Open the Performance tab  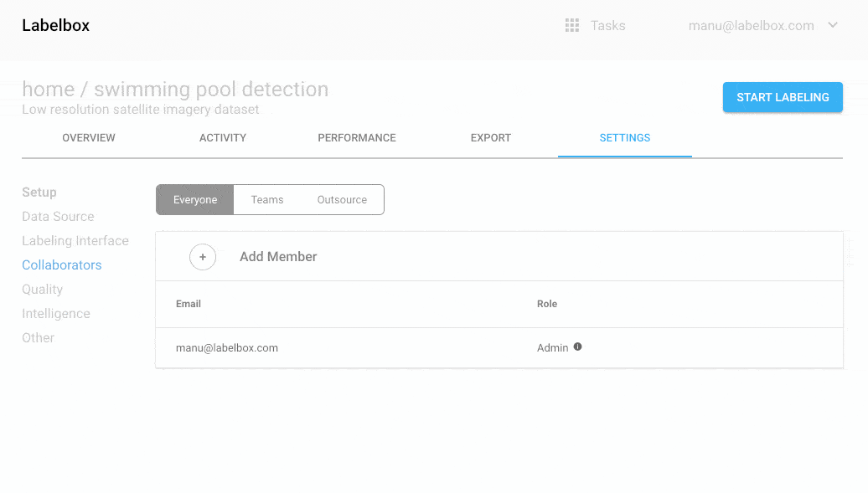tap(357, 138)
